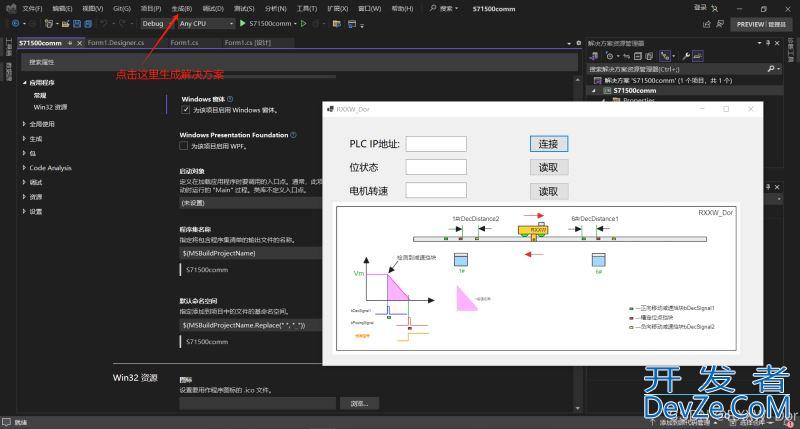Click the open file folder icon
Viewport: 800px width, 429px height.
[65, 23]
